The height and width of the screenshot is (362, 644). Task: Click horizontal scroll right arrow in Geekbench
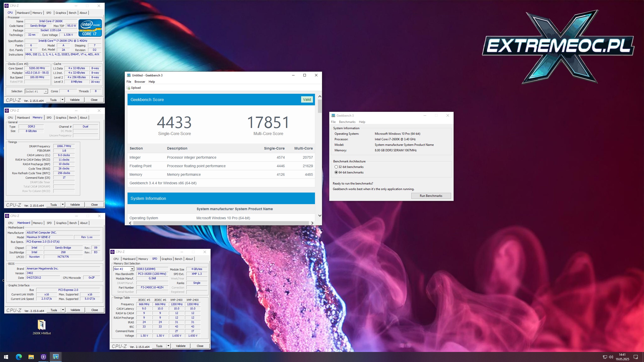pos(312,223)
